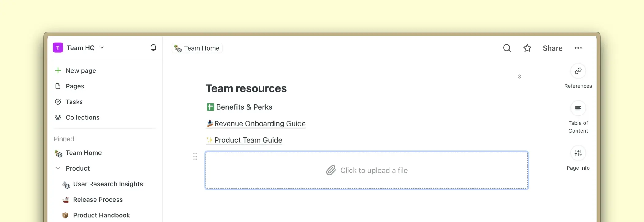Click the Share button
This screenshot has width=644, height=222.
552,48
